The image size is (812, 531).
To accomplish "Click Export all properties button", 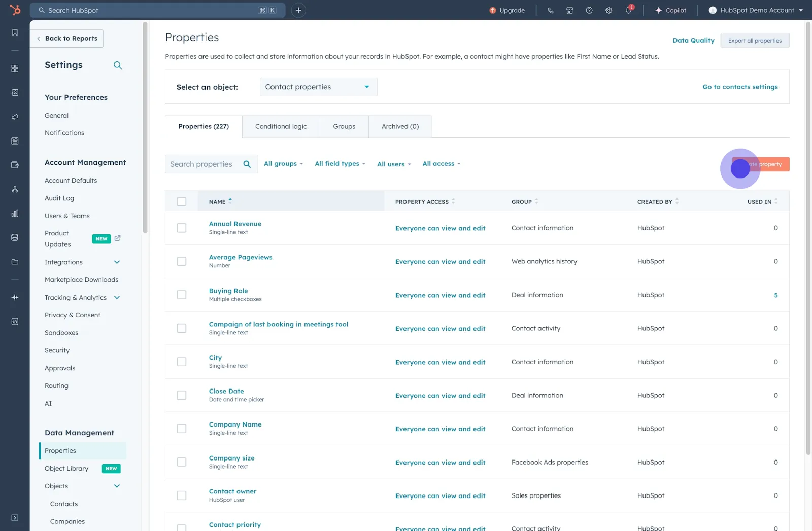I will point(755,41).
